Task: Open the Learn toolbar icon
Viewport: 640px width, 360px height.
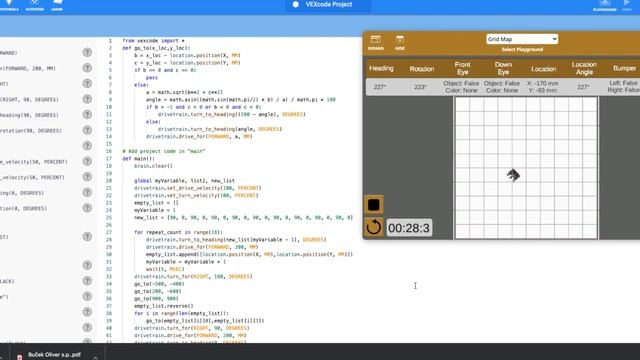Action: coord(57,5)
